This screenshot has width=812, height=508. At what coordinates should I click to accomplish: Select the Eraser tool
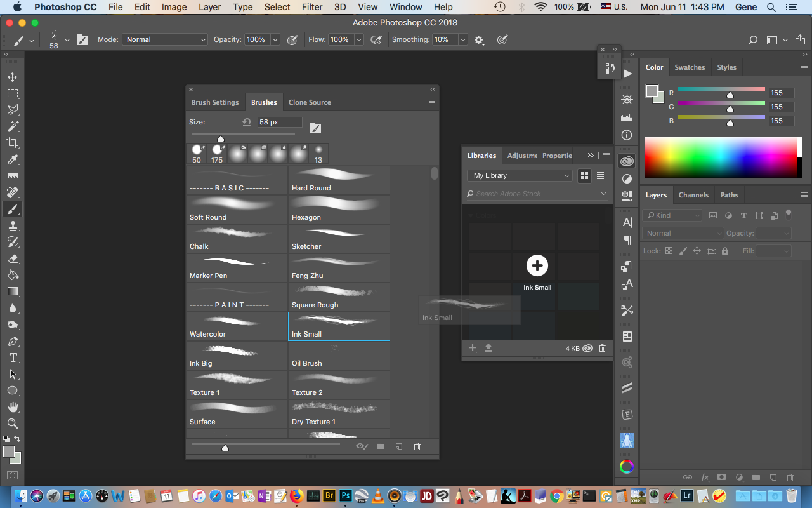pyautogui.click(x=12, y=258)
